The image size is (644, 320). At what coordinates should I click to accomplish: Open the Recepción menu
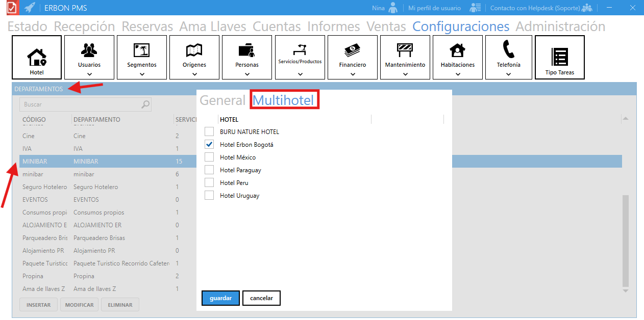click(x=84, y=26)
